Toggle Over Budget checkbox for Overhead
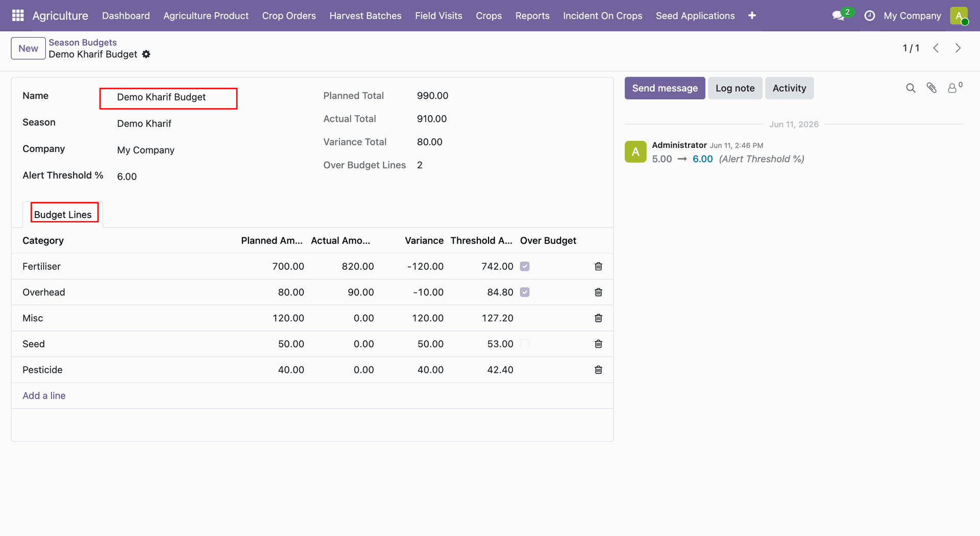 pos(525,292)
